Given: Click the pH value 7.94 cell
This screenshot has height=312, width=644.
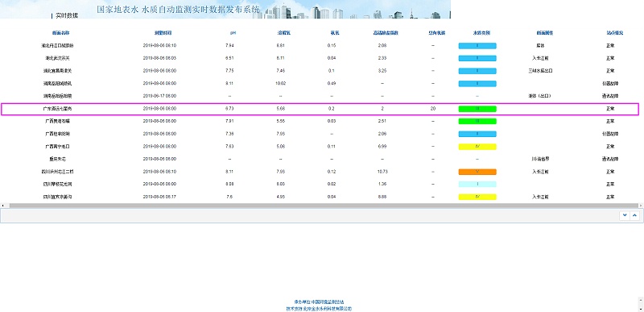Looking at the screenshot, I should coord(230,45).
